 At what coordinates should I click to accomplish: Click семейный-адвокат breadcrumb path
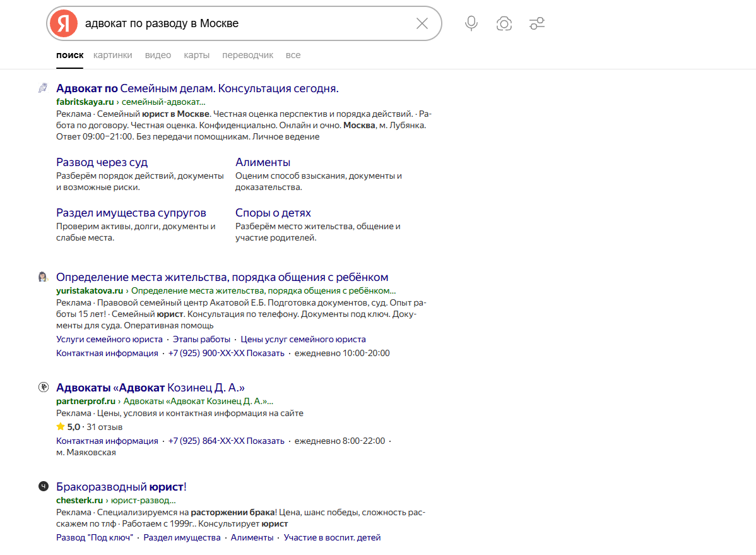click(x=163, y=102)
